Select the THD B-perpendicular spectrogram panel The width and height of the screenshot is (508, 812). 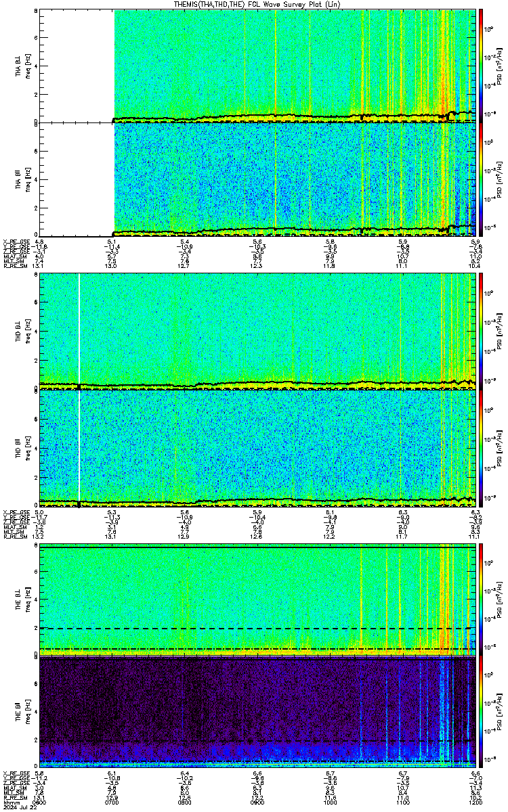pos(257,331)
